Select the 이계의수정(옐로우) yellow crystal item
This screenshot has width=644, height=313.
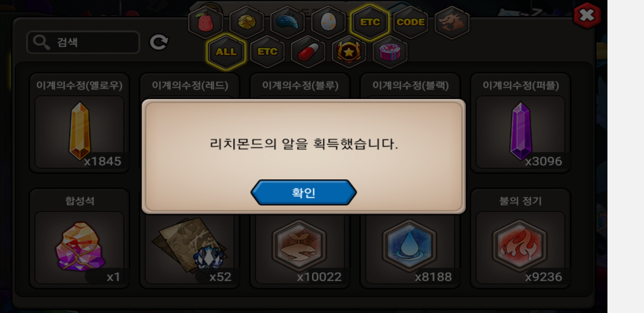point(79,123)
